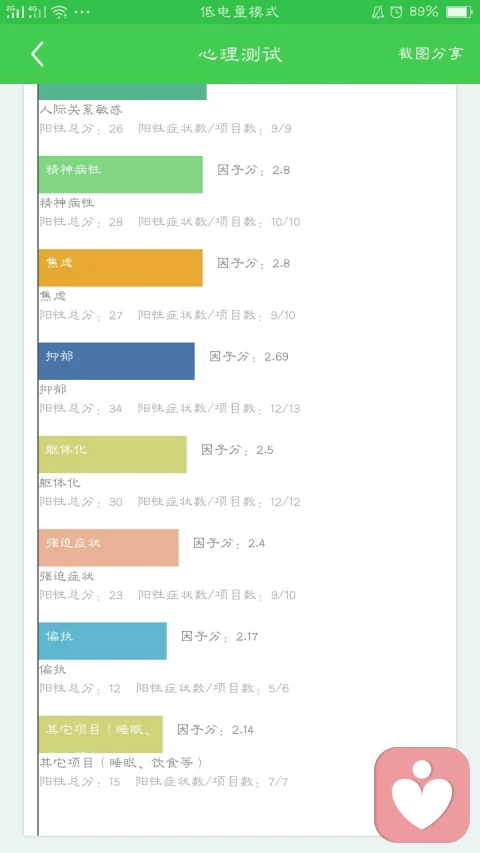Tap the 人际关系敏感 label text
The image size is (480, 853).
81,109
